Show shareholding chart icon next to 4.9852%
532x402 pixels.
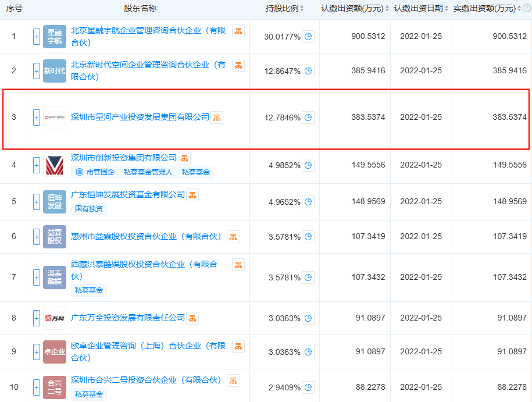click(x=308, y=165)
